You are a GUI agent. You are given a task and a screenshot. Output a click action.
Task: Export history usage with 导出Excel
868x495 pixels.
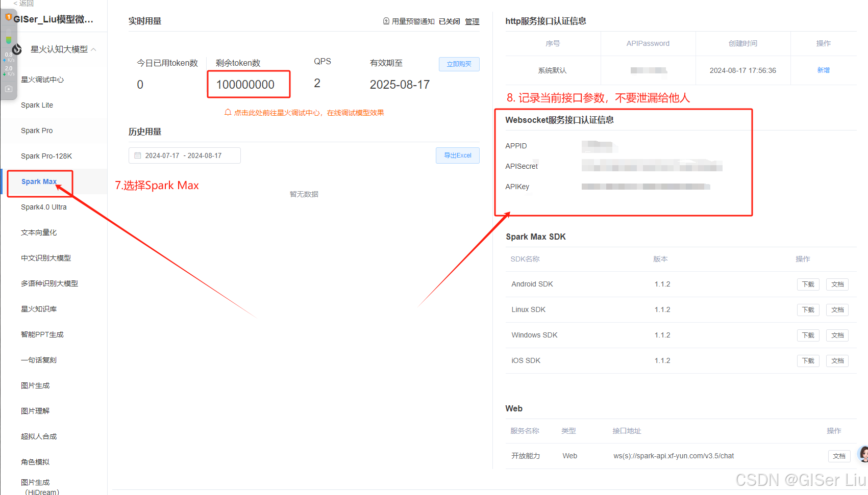tap(457, 155)
